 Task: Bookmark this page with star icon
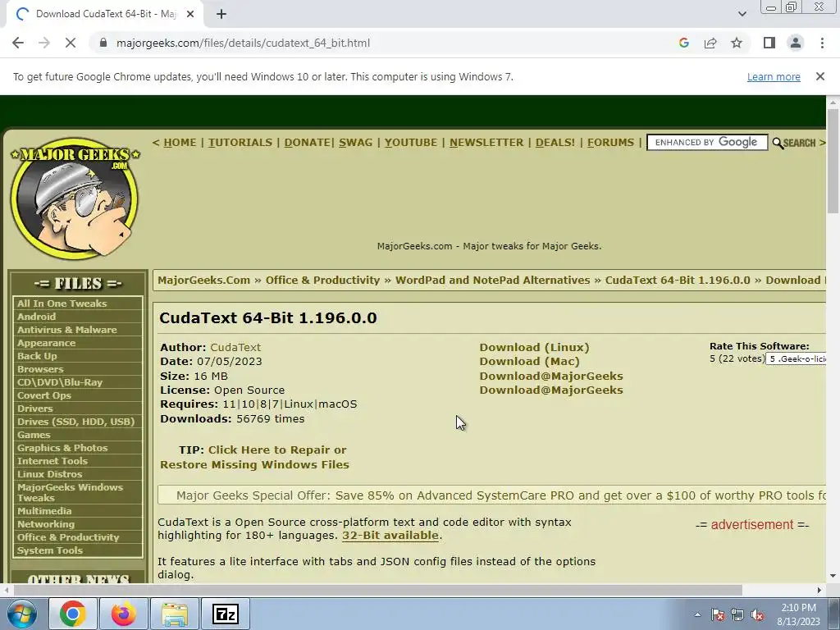tap(737, 43)
